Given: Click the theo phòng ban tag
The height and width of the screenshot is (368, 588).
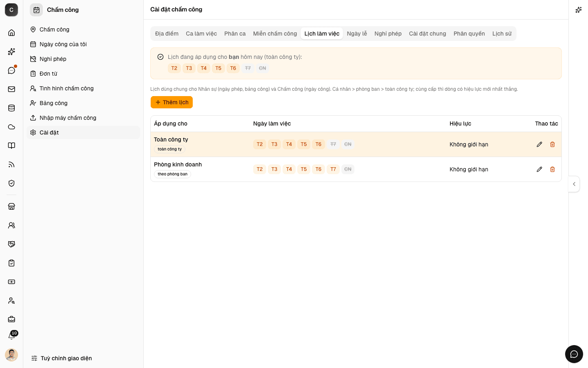Looking at the screenshot, I should click(x=173, y=174).
